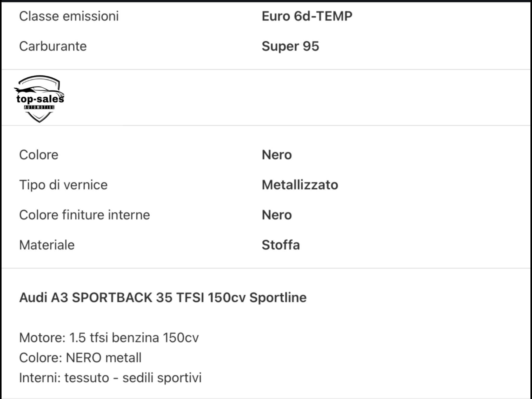Click the top-sales Automotive dealer logo
Screen dimensions: 532x399
[x=39, y=99]
